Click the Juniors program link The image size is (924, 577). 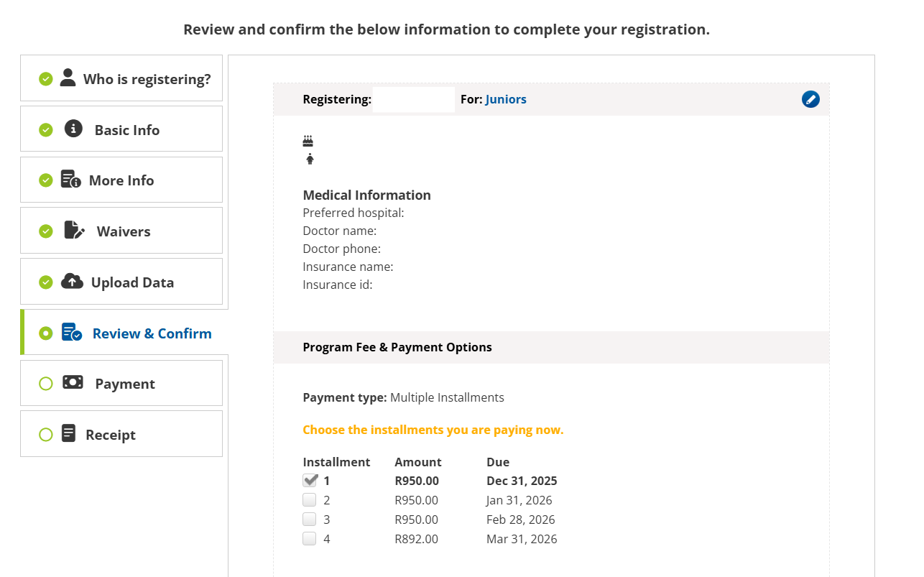tap(506, 99)
